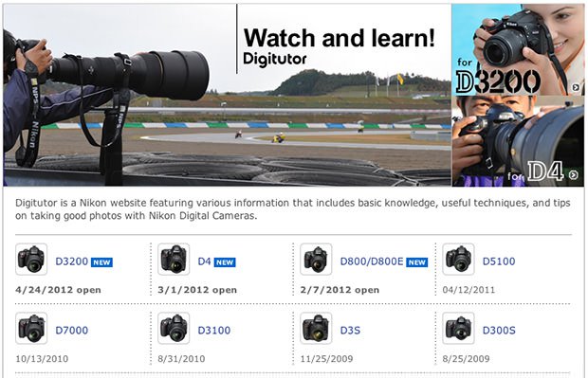
Task: Click the D4 camera thumbnail icon
Action: 174,260
